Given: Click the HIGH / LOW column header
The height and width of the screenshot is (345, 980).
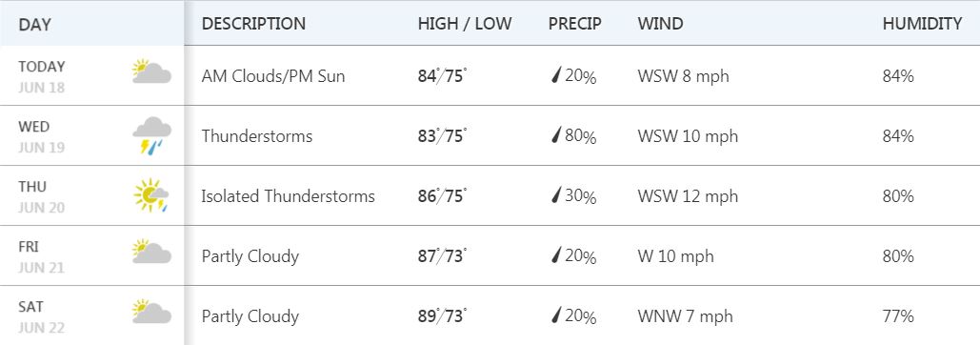Looking at the screenshot, I should coord(465,24).
